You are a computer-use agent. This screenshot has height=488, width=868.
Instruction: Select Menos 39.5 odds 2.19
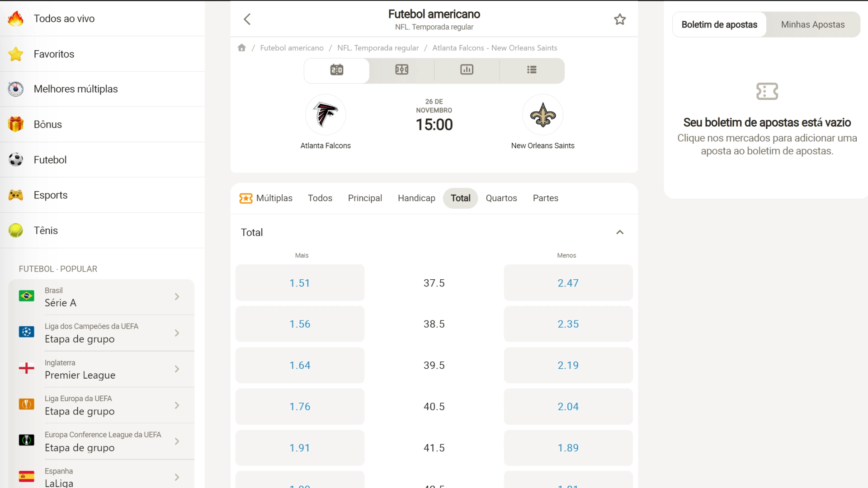(568, 365)
